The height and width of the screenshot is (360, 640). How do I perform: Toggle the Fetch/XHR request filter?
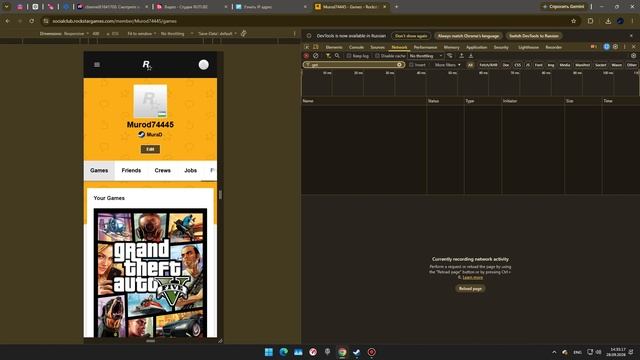[x=488, y=65]
